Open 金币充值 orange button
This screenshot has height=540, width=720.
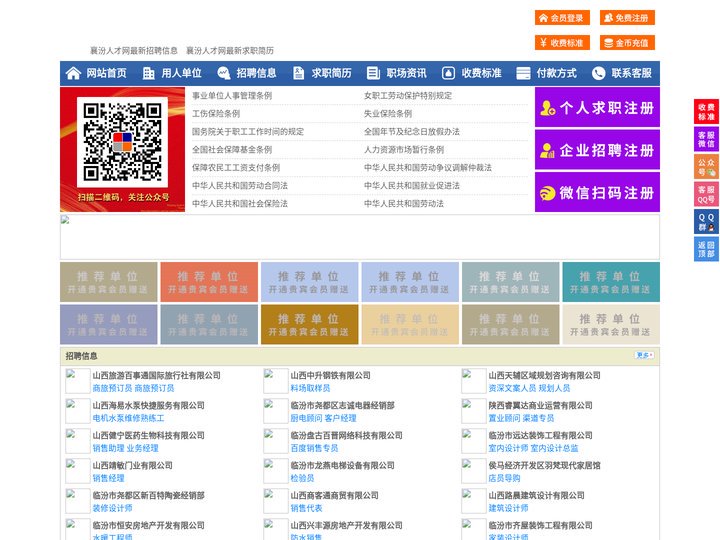[x=627, y=43]
